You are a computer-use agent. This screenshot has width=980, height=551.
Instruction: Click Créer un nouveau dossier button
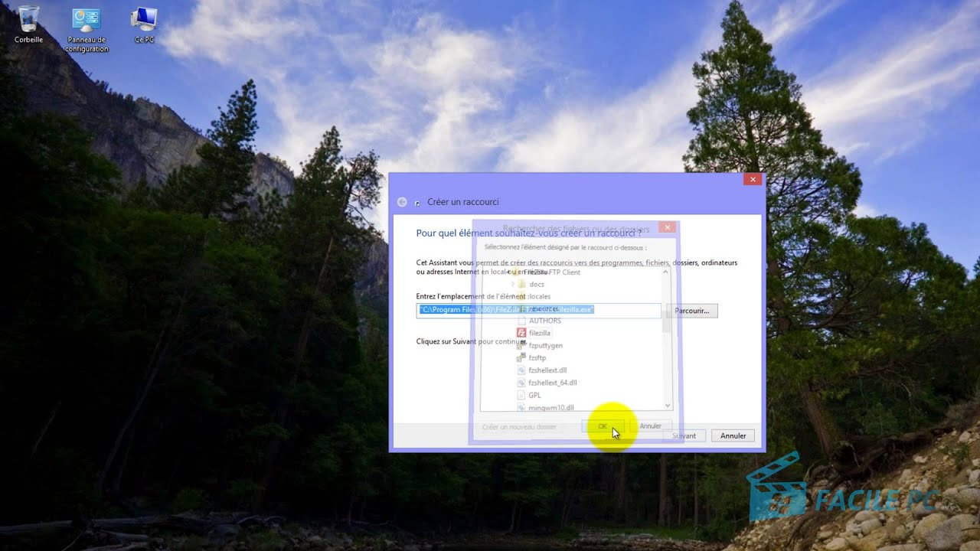point(520,426)
